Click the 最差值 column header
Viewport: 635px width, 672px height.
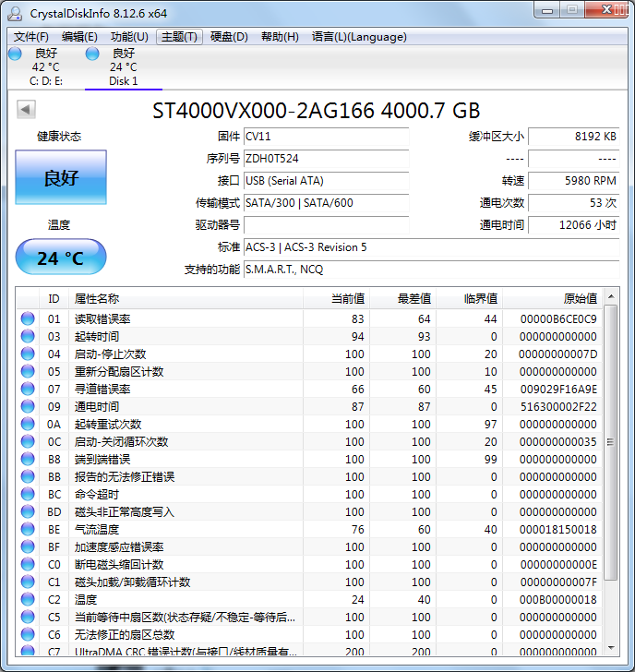click(x=403, y=299)
